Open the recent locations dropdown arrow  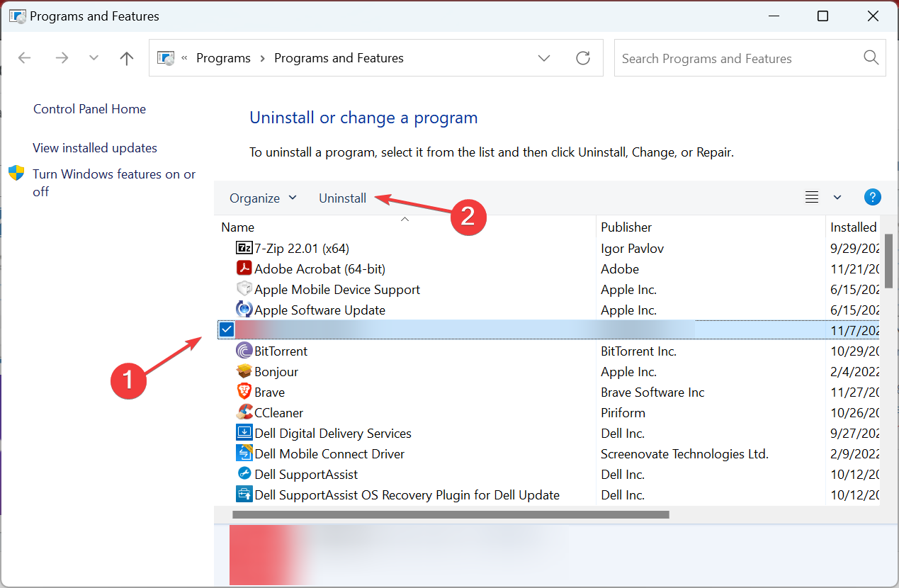coord(94,58)
